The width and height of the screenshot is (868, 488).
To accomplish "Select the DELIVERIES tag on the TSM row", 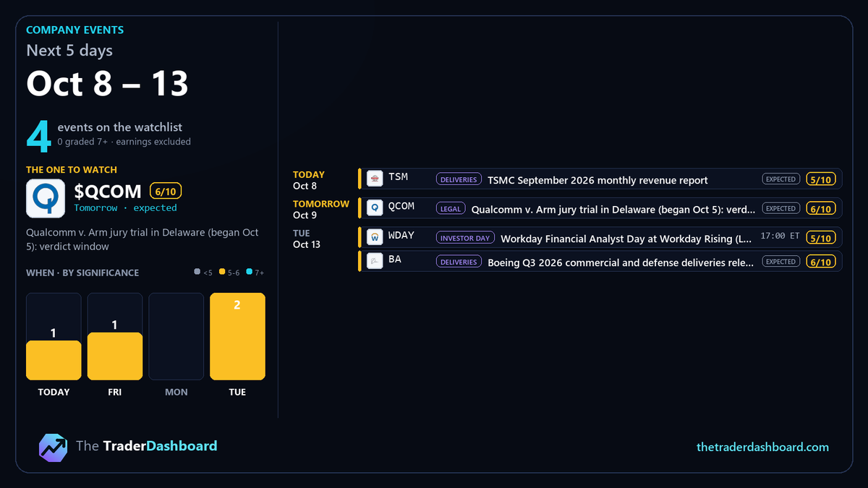I will [x=459, y=179].
